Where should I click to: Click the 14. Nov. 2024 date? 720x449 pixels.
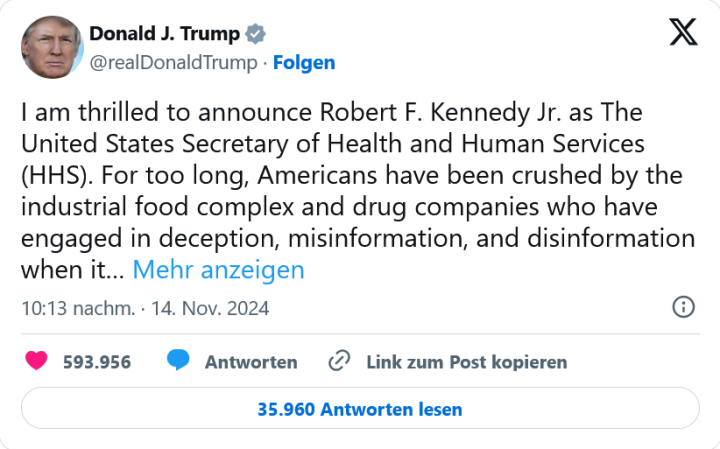210,308
